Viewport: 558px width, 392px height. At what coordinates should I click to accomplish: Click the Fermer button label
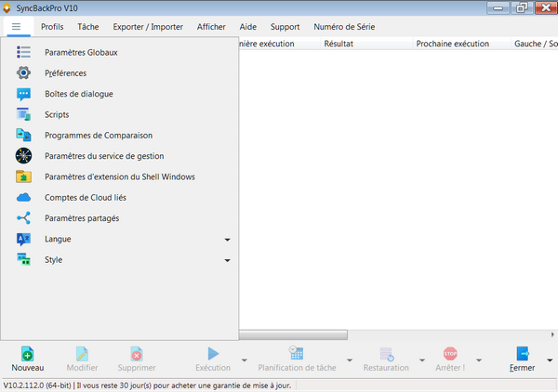pyautogui.click(x=522, y=368)
